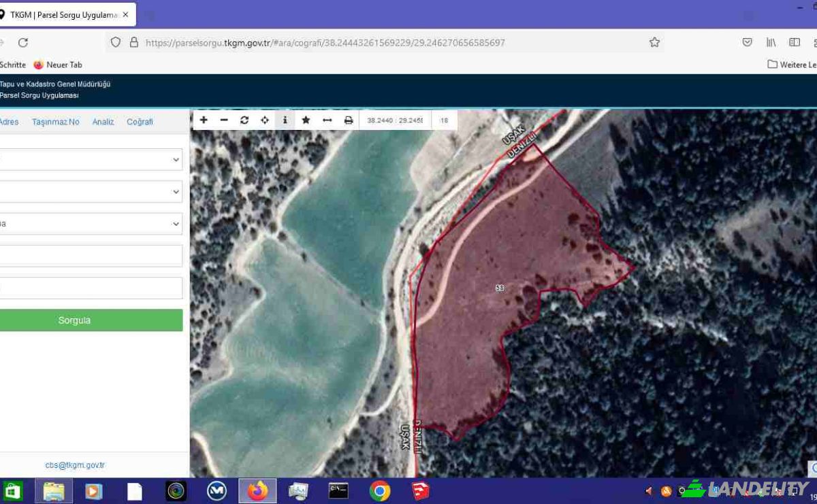Open the Coğrafi tab
Image resolution: width=817 pixels, height=504 pixels.
click(x=140, y=122)
